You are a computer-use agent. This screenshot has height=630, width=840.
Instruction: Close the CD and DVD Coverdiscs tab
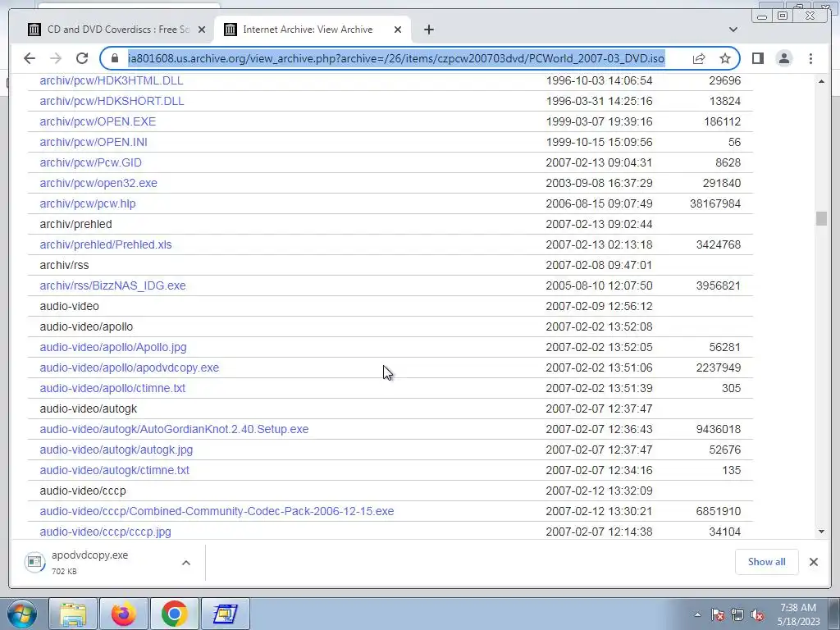[x=202, y=30]
